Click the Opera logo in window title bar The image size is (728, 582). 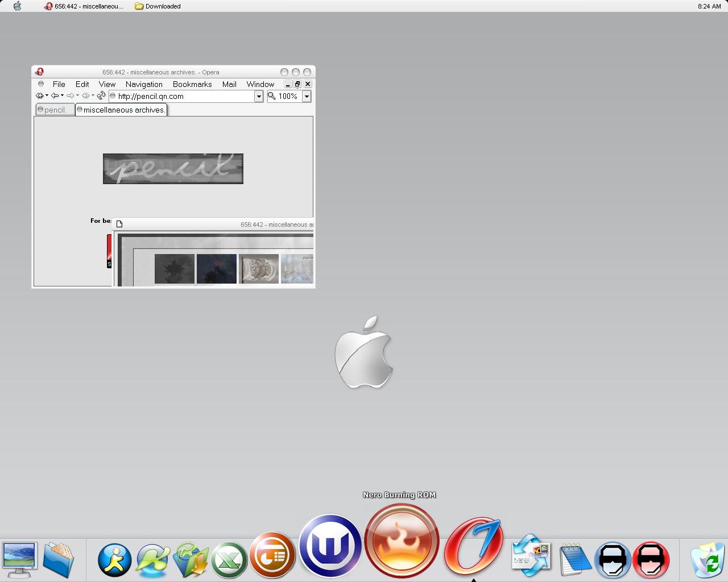click(x=39, y=72)
